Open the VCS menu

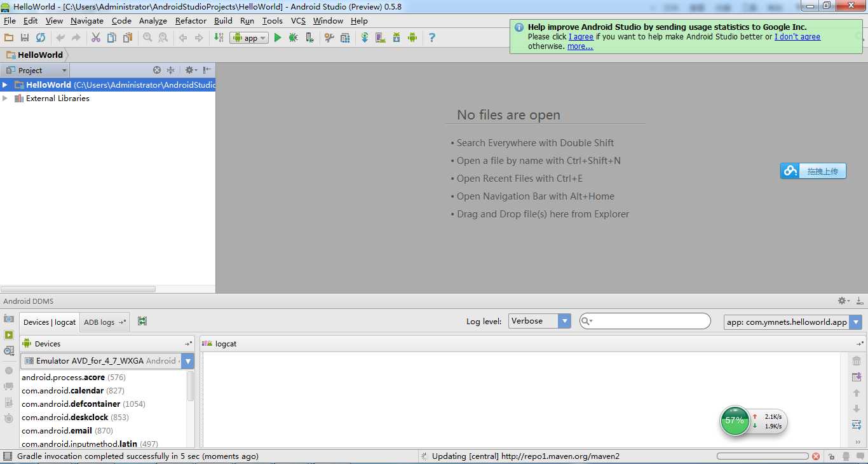coord(298,21)
